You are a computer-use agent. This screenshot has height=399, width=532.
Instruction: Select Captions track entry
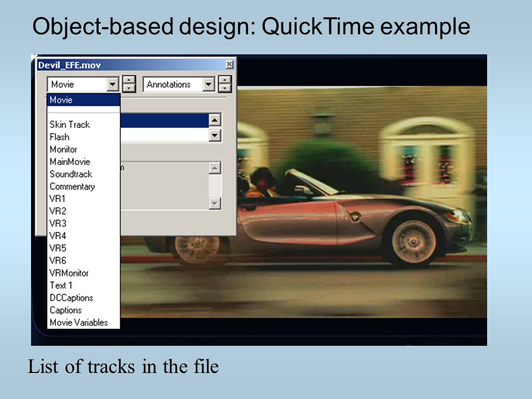84,310
